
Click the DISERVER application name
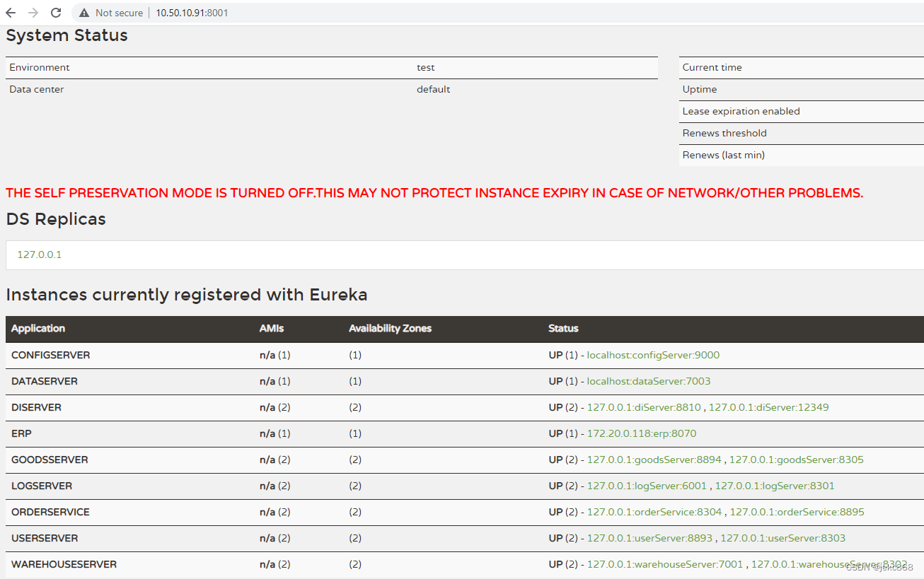[x=36, y=407]
